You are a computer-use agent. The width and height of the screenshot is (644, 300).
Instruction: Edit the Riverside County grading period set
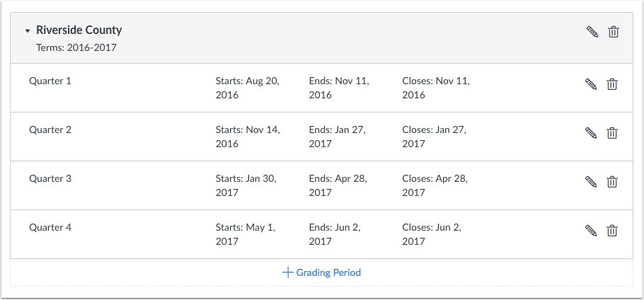592,32
